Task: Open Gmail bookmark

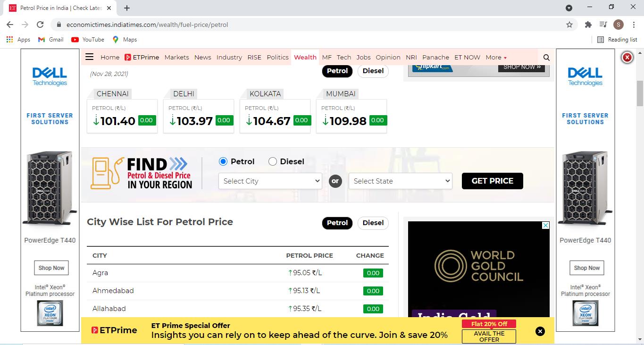Action: 50,40
